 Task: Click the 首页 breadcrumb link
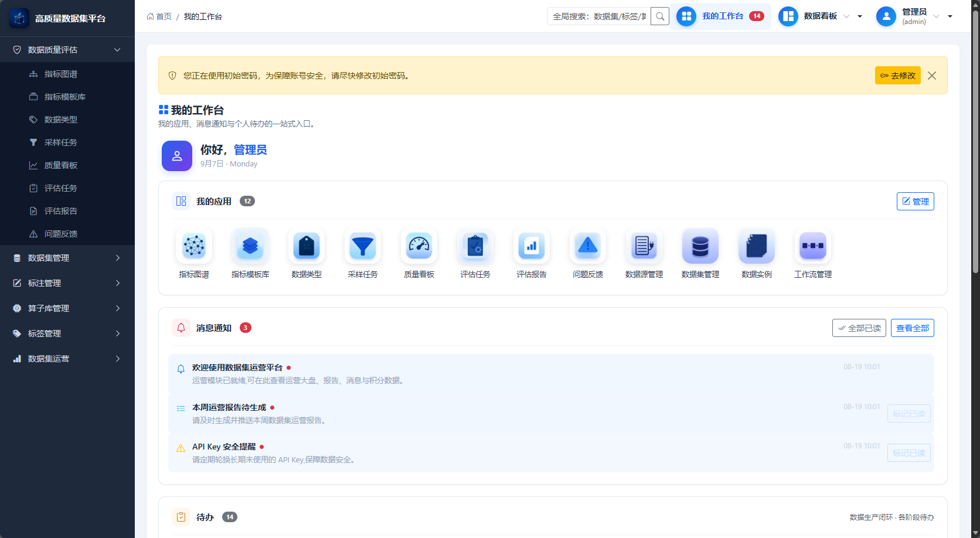pos(159,16)
